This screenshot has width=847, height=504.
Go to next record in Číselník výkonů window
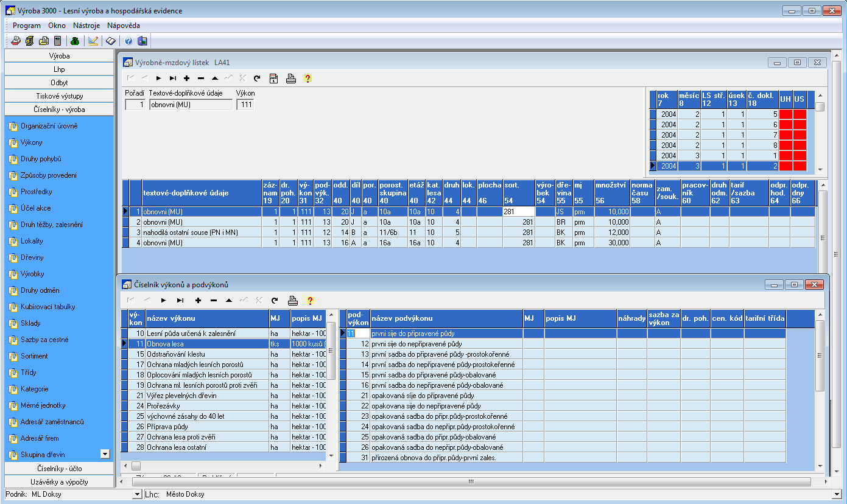pos(163,300)
